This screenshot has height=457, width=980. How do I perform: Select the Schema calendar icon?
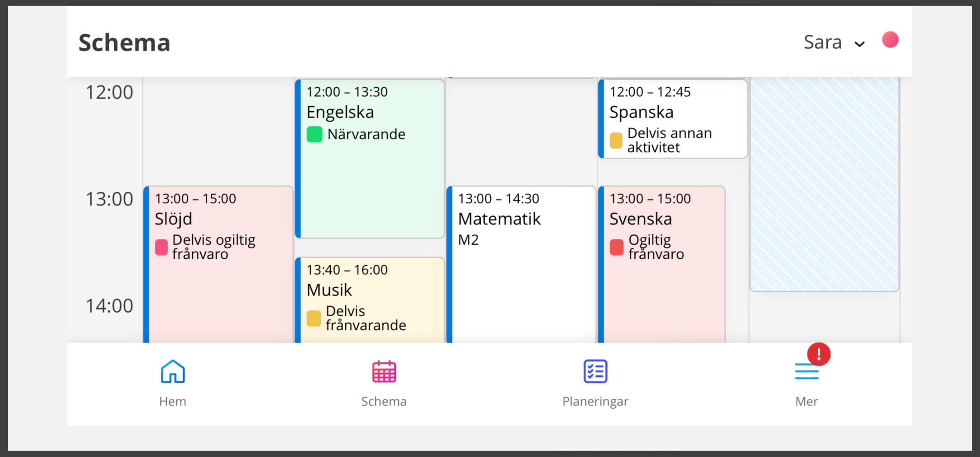[384, 371]
